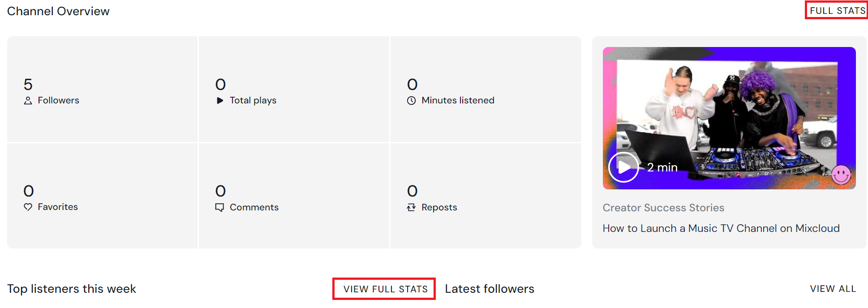868x308 pixels.
Task: Select the Comments stat card
Action: pos(294,196)
